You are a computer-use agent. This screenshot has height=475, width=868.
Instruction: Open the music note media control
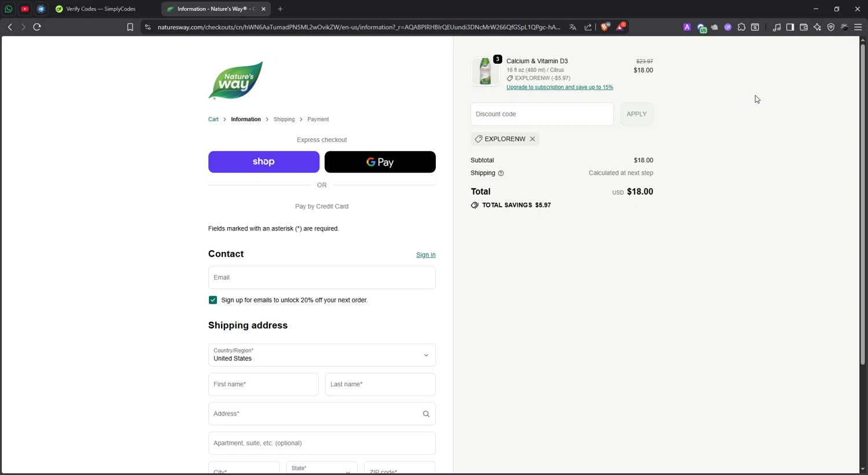tap(777, 27)
